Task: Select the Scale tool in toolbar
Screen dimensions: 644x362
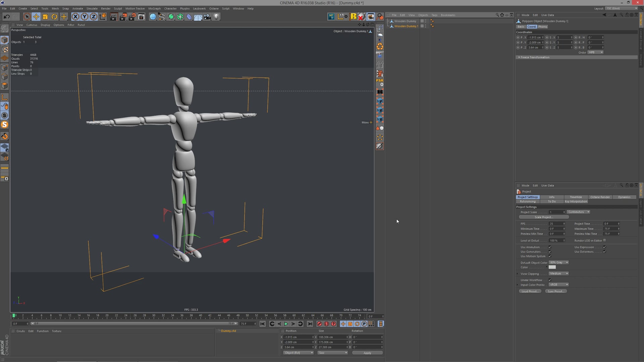Action: tap(45, 16)
